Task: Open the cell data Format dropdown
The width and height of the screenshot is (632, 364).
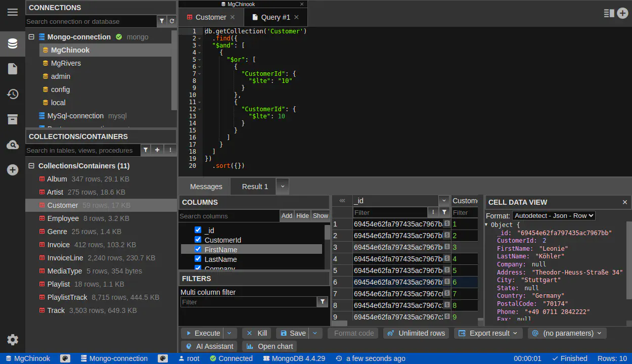Action: pos(554,215)
